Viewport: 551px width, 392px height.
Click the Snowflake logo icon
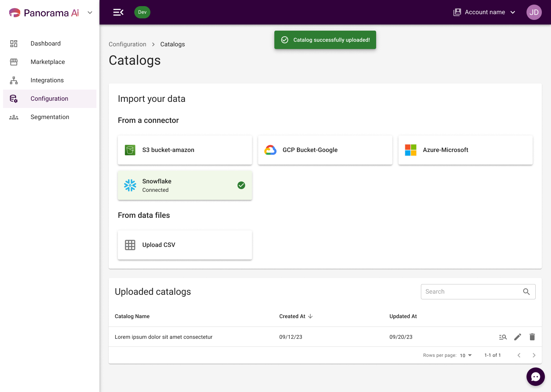(x=130, y=185)
